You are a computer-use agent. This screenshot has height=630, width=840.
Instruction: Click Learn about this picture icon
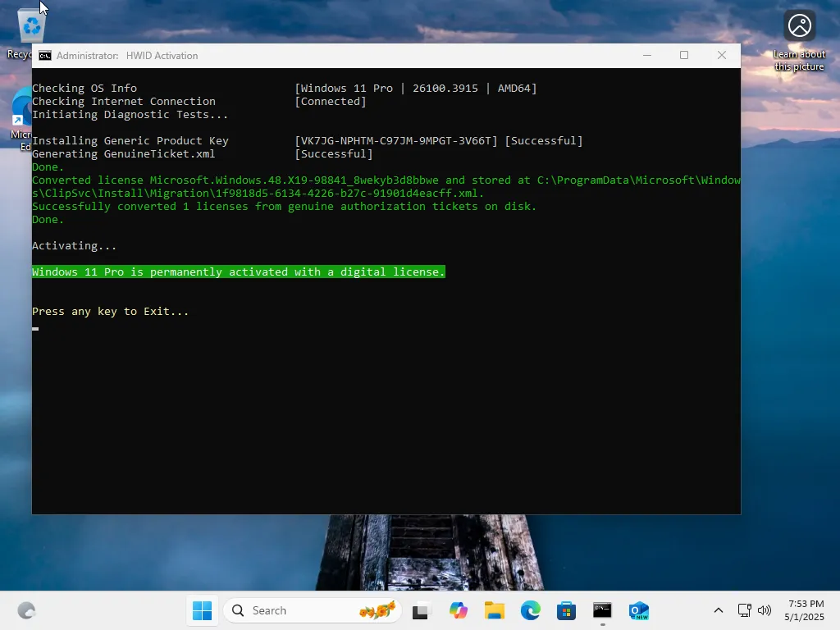(x=799, y=25)
